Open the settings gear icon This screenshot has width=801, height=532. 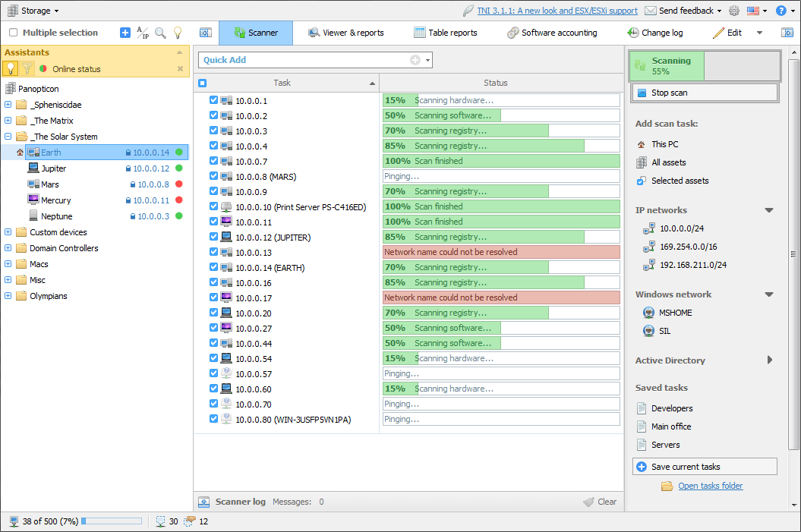coord(734,11)
